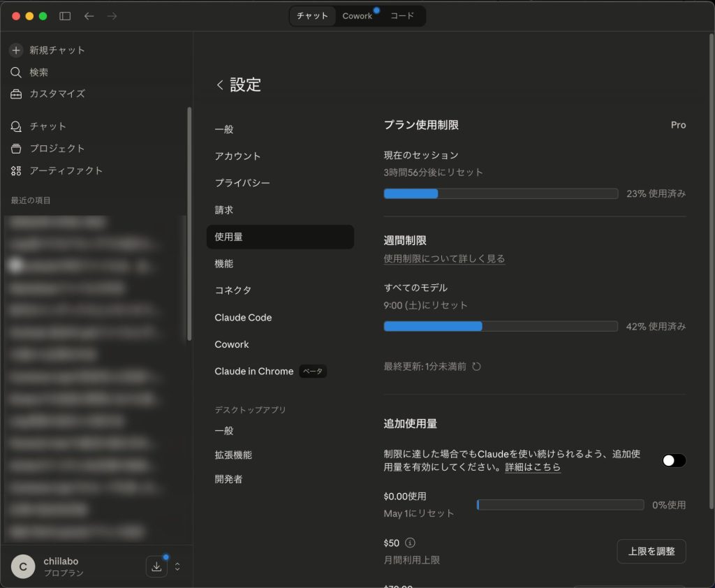
Task: Open the コネクタ settings section
Action: click(280, 291)
